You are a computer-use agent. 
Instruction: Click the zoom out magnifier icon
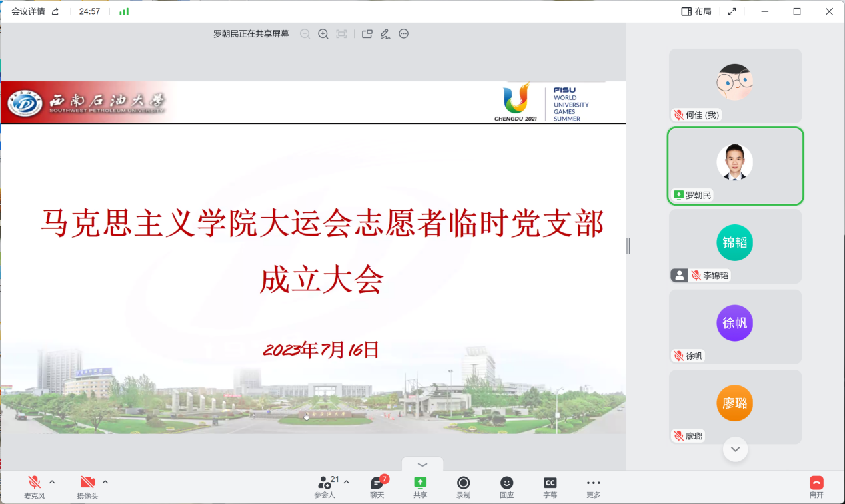[305, 34]
